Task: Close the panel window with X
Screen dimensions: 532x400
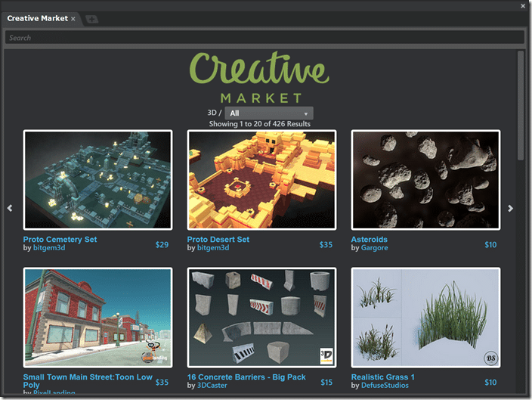Action: pos(523,6)
